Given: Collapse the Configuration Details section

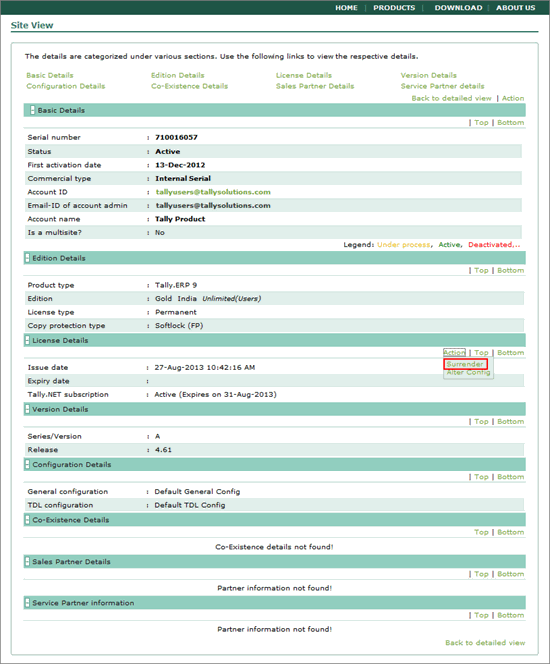Looking at the screenshot, I should tap(28, 465).
